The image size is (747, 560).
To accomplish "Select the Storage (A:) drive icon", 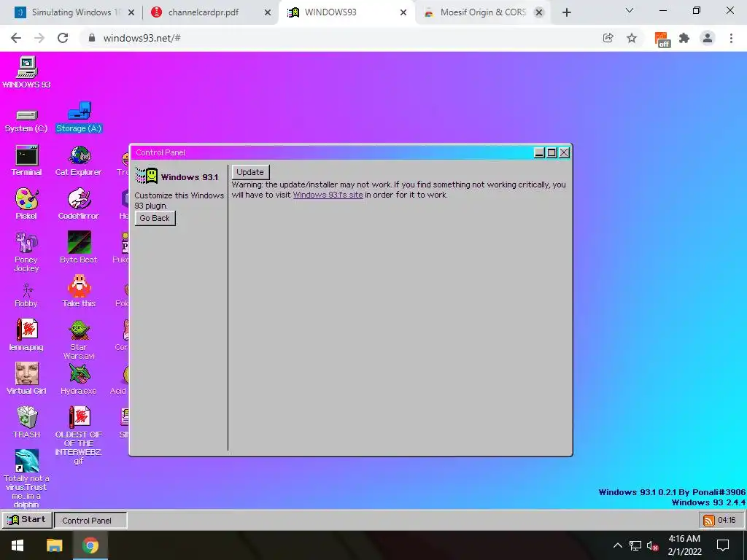I will [79, 117].
